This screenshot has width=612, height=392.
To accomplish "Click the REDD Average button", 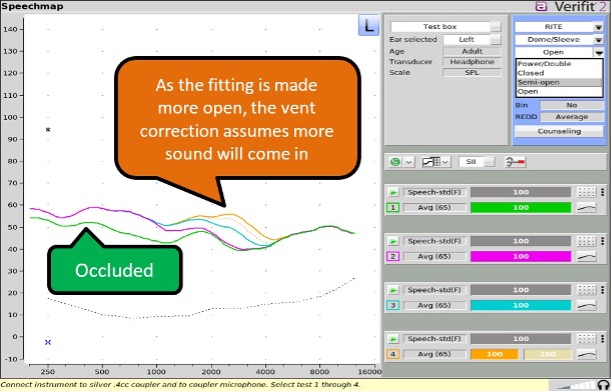I will 572,117.
